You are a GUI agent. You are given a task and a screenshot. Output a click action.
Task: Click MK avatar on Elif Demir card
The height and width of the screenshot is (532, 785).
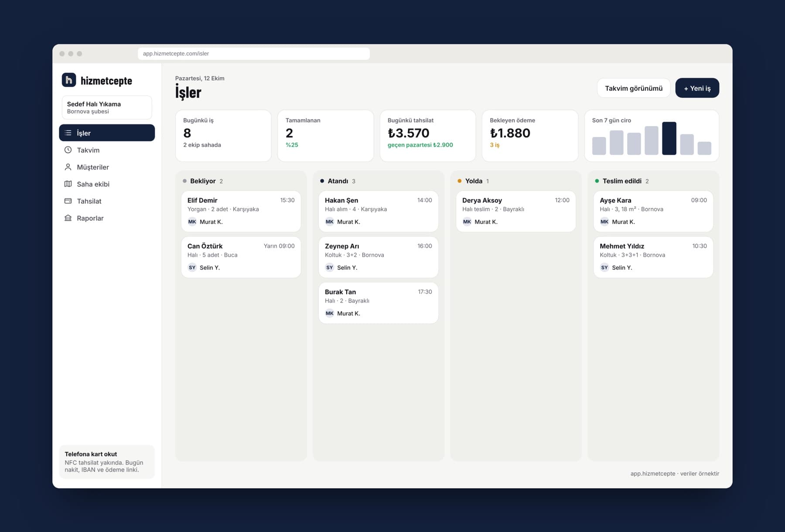[192, 222]
